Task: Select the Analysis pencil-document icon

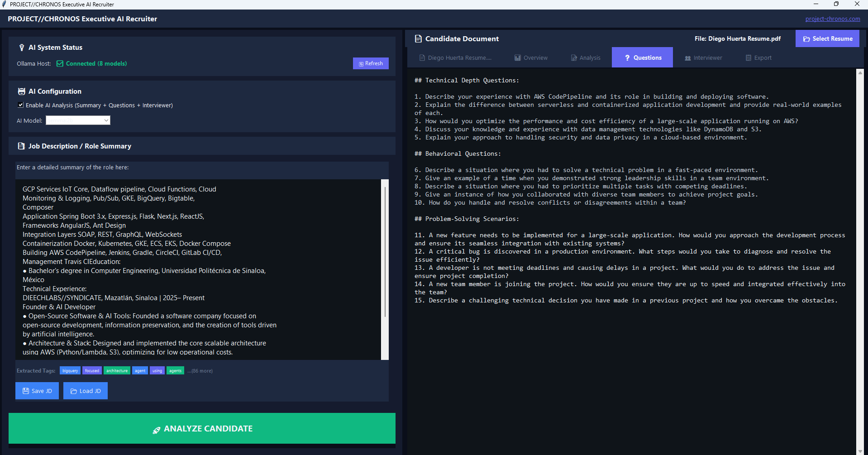Action: [x=574, y=57]
